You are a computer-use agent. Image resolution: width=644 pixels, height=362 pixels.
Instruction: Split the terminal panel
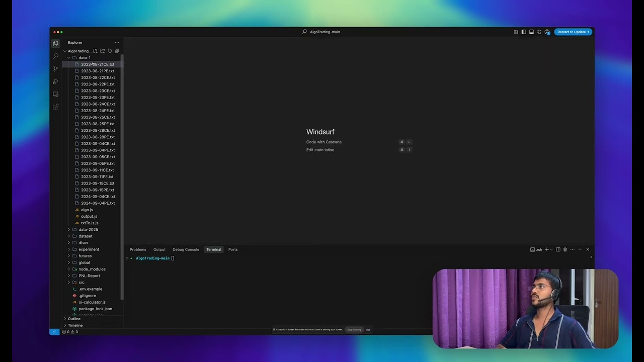click(x=558, y=249)
